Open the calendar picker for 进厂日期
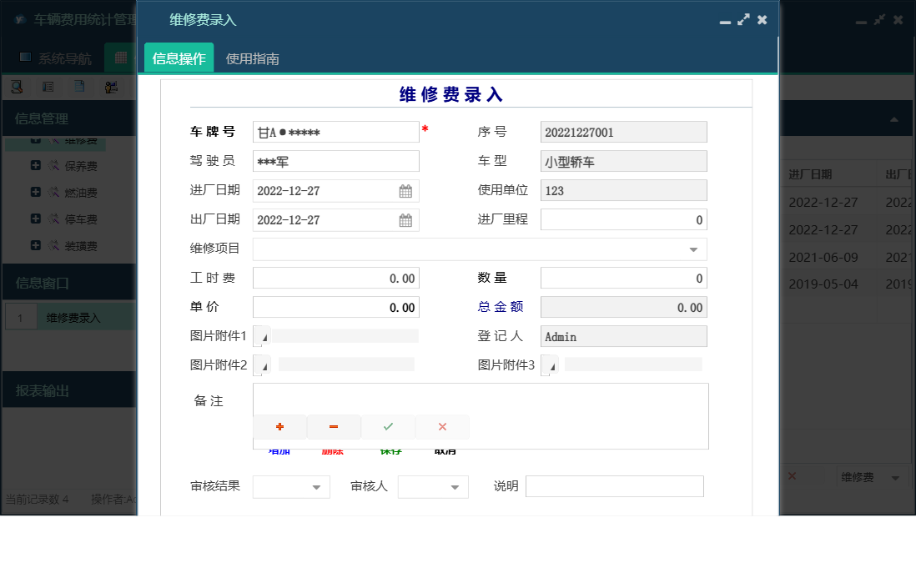This screenshot has width=916, height=588. (406, 190)
